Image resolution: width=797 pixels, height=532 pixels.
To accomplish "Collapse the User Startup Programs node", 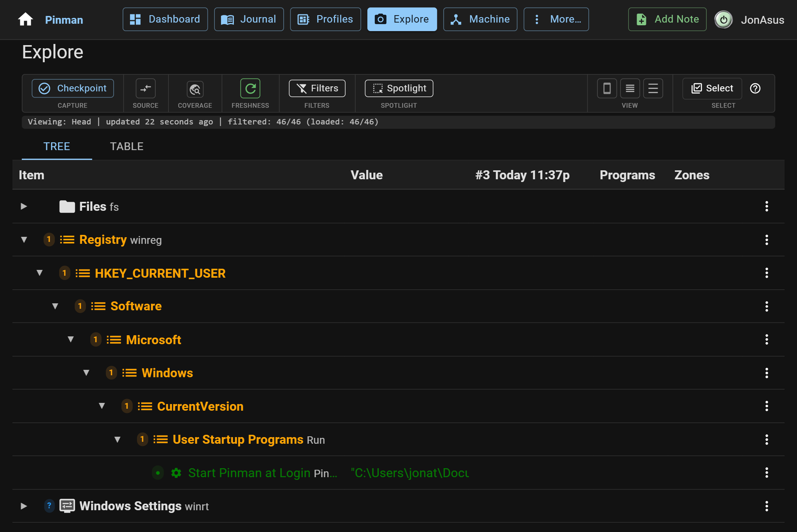I will [x=117, y=439].
